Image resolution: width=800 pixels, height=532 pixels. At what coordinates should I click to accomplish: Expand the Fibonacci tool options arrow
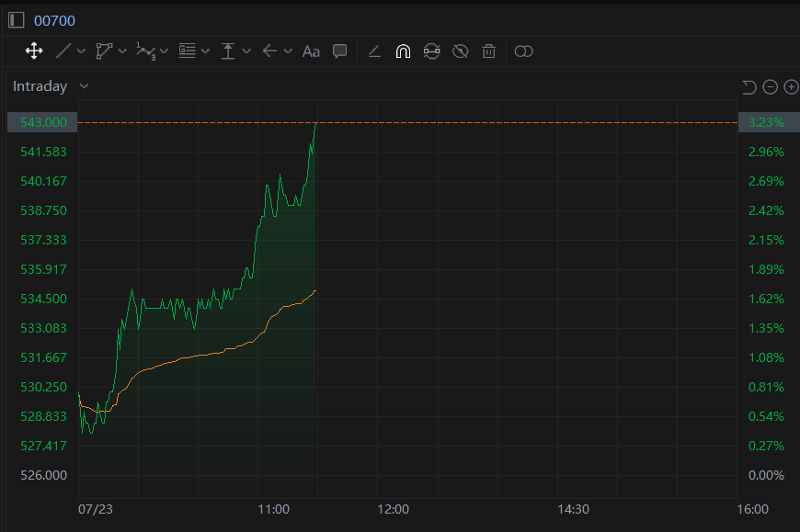[205, 51]
